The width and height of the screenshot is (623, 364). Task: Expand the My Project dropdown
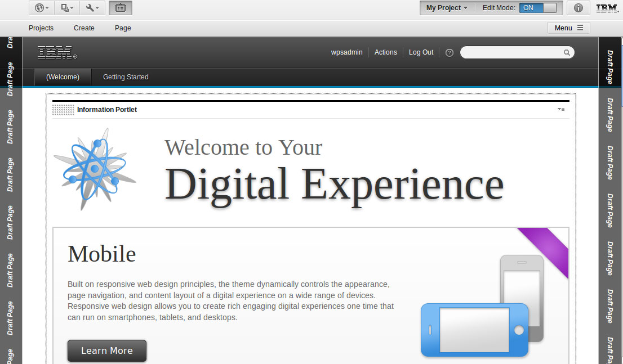(447, 8)
